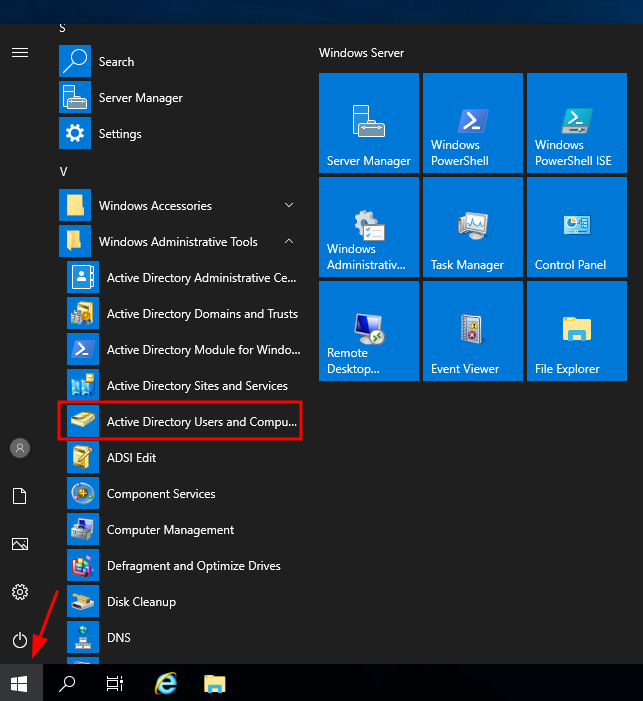The height and width of the screenshot is (701, 643).
Task: Launch the Remote Desktop Connection tile
Action: tap(368, 331)
